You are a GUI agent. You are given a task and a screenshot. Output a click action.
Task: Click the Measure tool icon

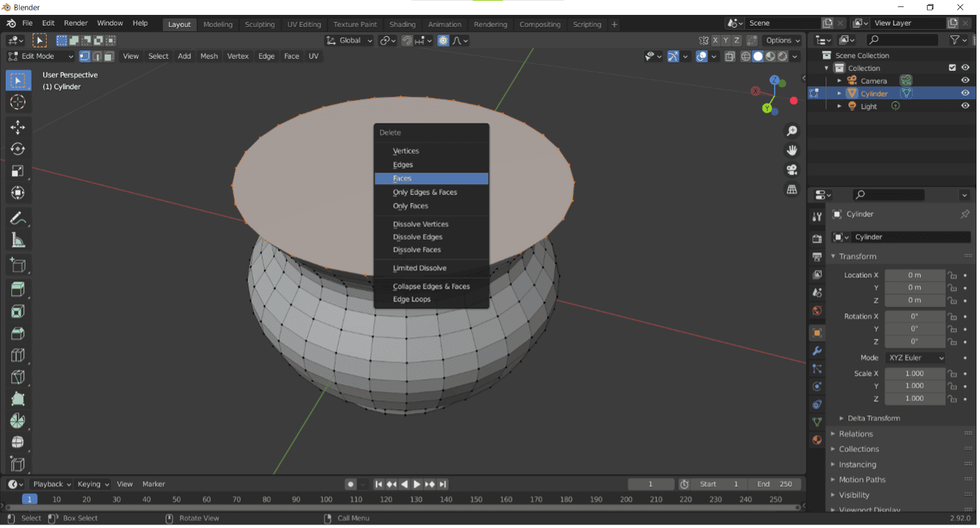point(18,241)
